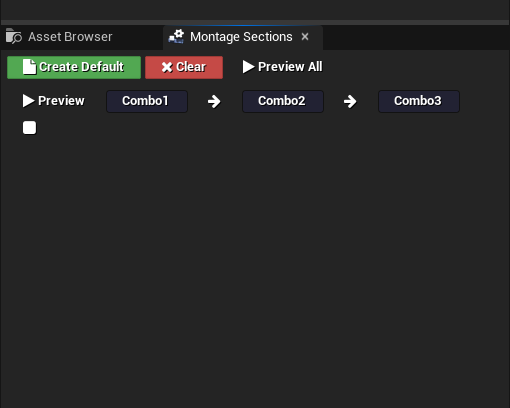Click the Montage Sections gear icon
Screen dimensions: 510x408
tap(176, 36)
